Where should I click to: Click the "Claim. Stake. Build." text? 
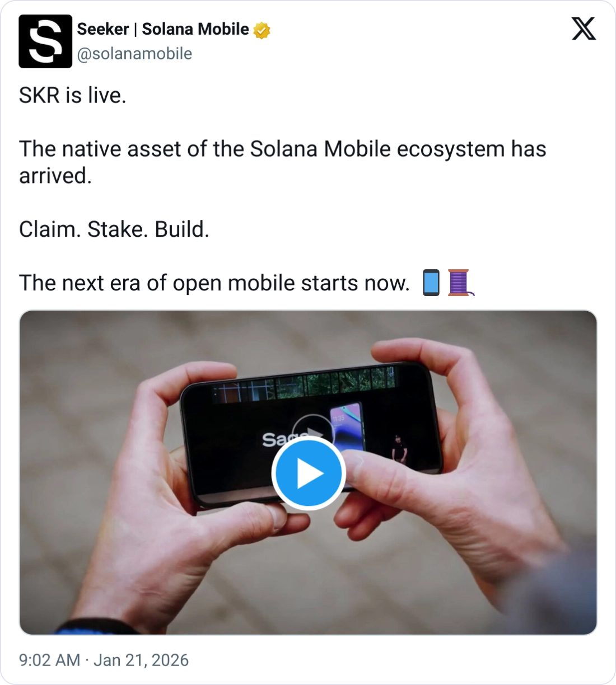coord(114,229)
